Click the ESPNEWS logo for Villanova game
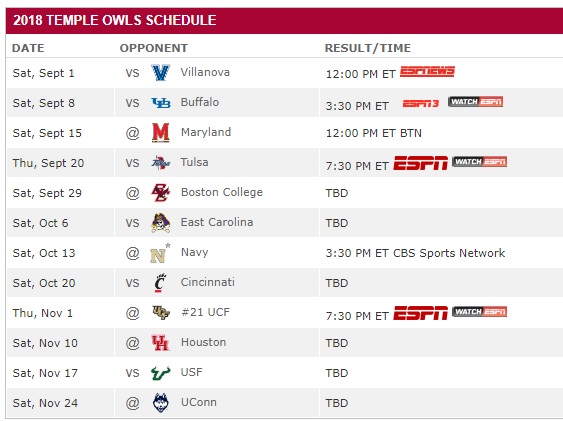Viewport: 563px width, 421px height. point(427,71)
